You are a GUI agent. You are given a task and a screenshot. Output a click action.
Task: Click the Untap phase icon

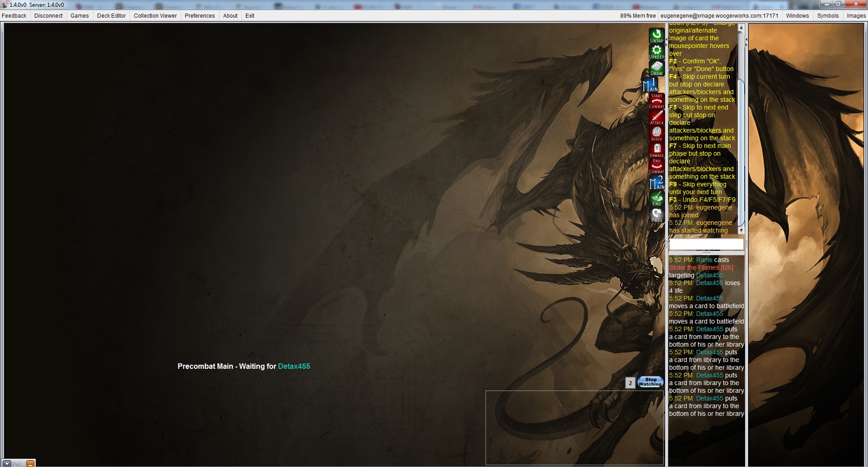tap(656, 35)
